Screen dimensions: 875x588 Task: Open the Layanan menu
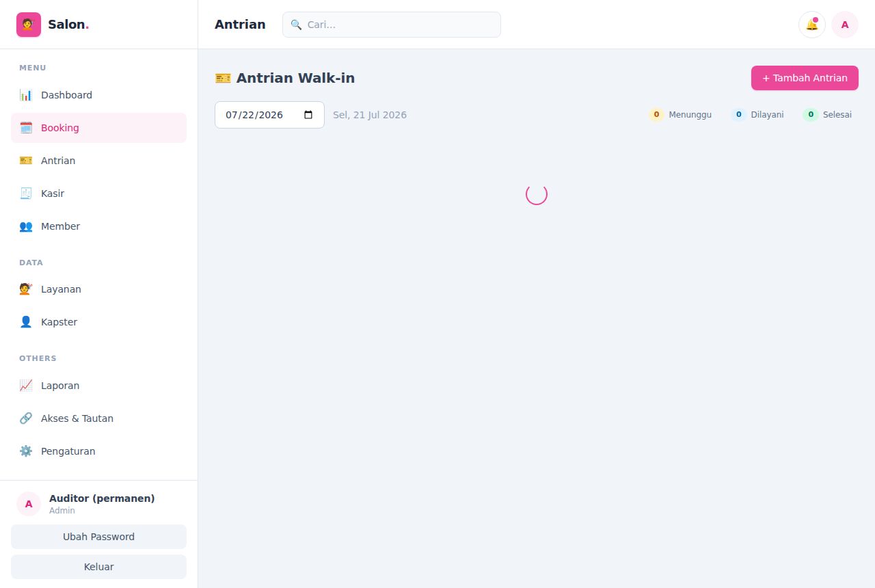[x=98, y=289]
